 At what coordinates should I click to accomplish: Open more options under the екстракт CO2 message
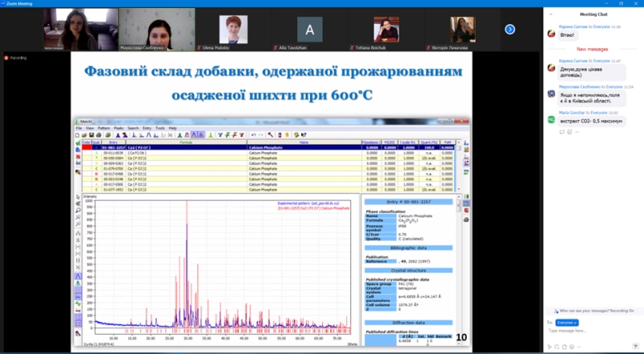(576, 132)
